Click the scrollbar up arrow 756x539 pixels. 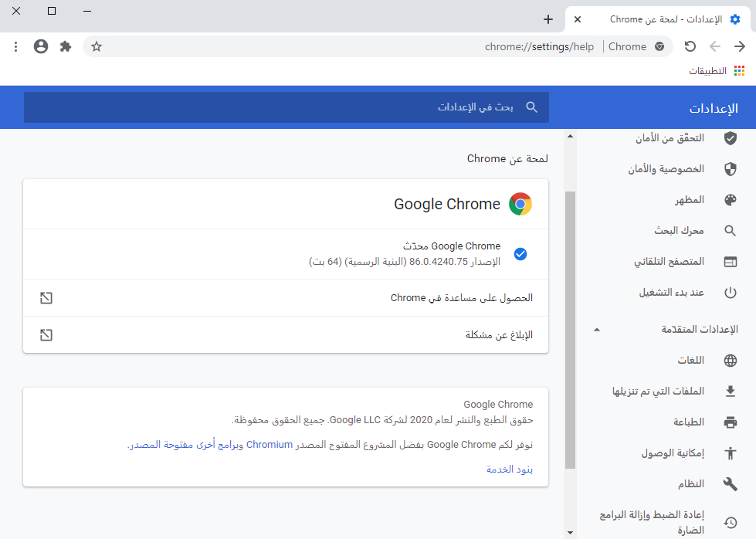click(x=571, y=137)
